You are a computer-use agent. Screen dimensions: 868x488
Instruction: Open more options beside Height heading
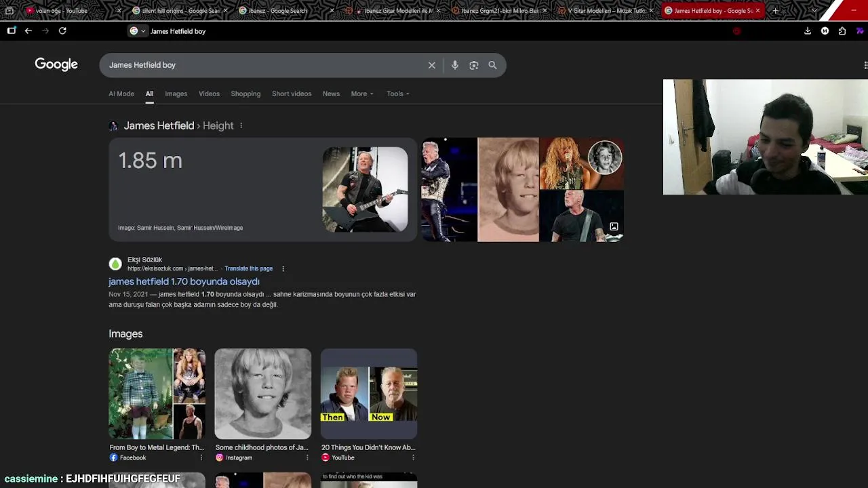(241, 125)
